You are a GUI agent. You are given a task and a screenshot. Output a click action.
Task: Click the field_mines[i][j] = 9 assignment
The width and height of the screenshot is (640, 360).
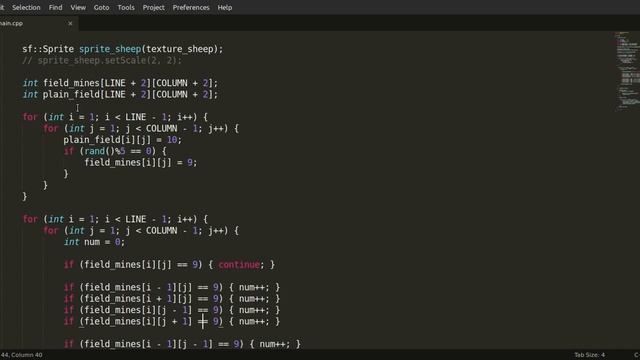tap(141, 162)
